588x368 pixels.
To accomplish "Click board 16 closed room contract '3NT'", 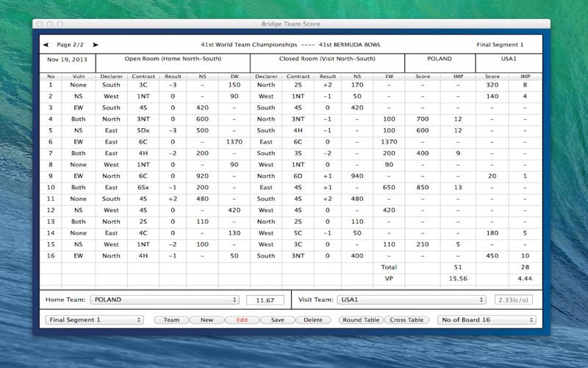I will pyautogui.click(x=298, y=255).
